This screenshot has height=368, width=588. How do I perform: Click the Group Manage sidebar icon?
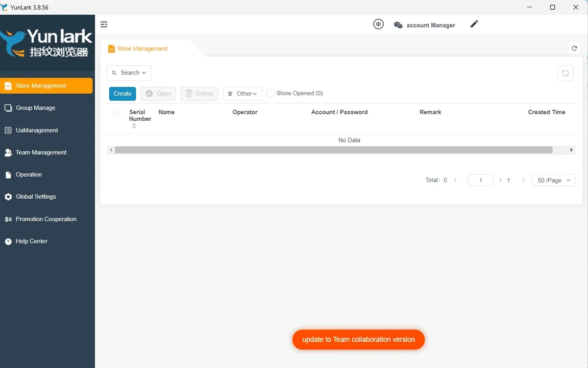click(x=8, y=108)
